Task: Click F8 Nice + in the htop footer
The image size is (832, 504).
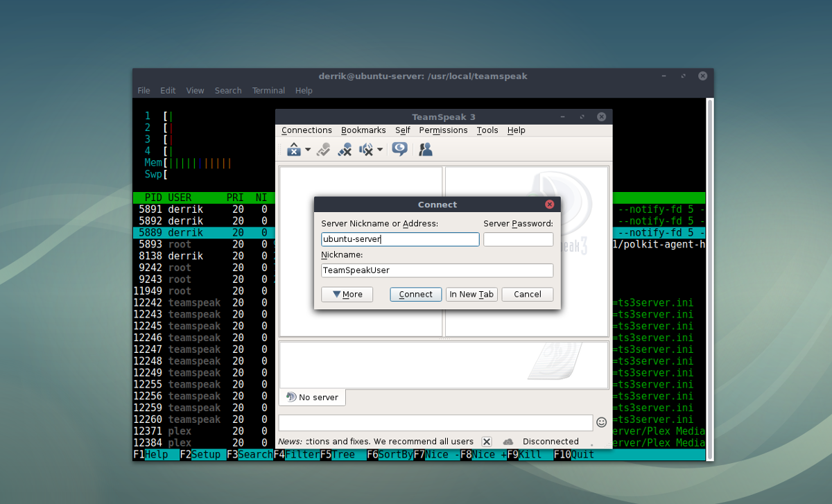Action: (484, 455)
